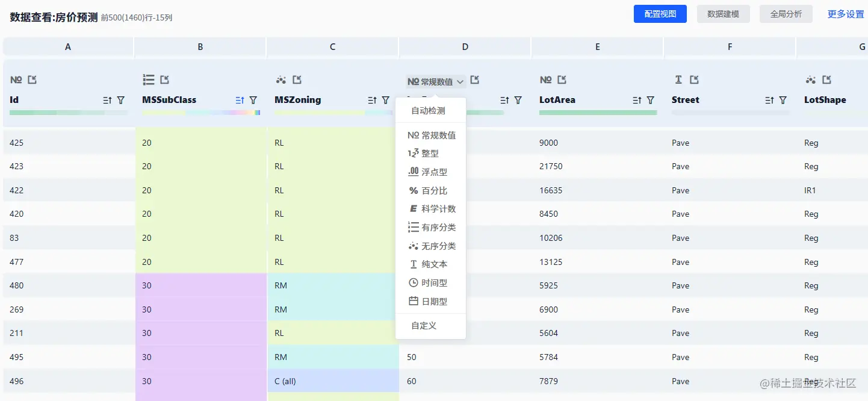Click the pop-out icon above MSSubClass
This screenshot has height=401, width=868.
165,79
